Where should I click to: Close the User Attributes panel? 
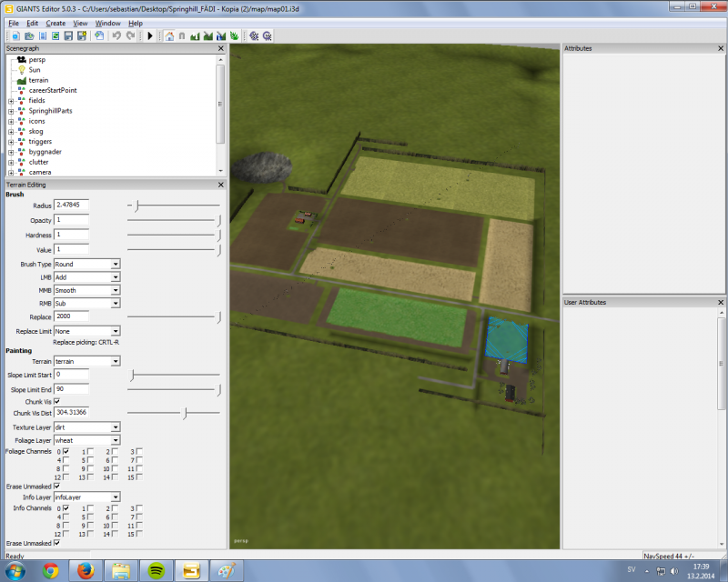click(x=721, y=302)
